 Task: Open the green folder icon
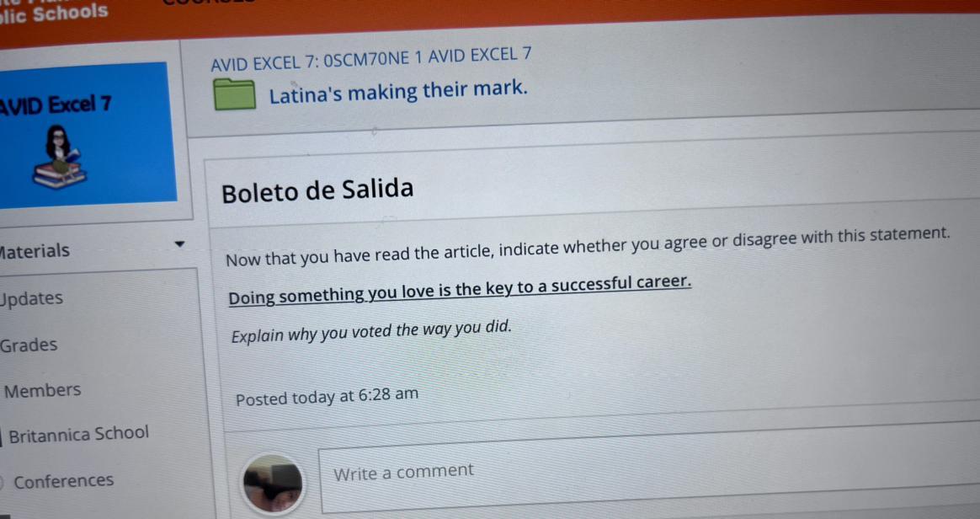pos(235,94)
